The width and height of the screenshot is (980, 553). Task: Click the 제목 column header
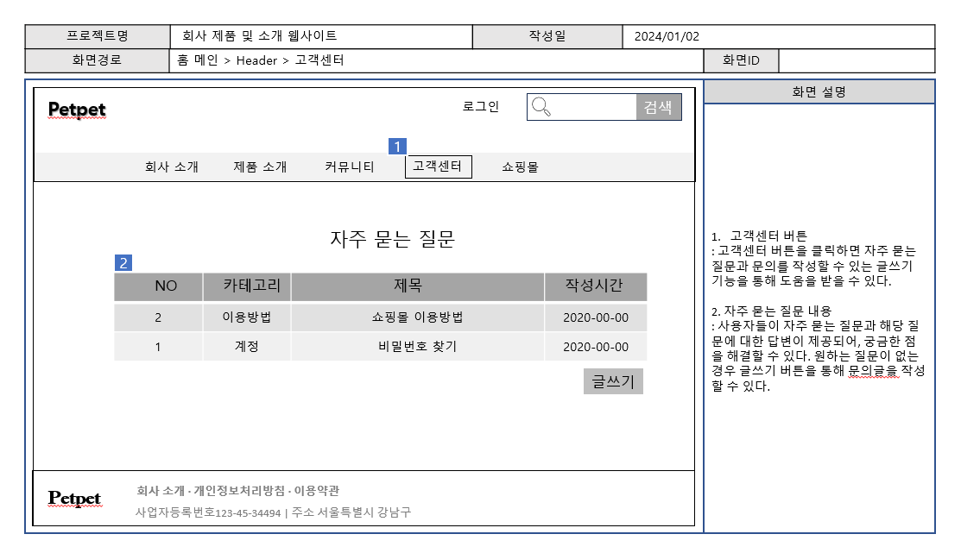click(x=417, y=286)
